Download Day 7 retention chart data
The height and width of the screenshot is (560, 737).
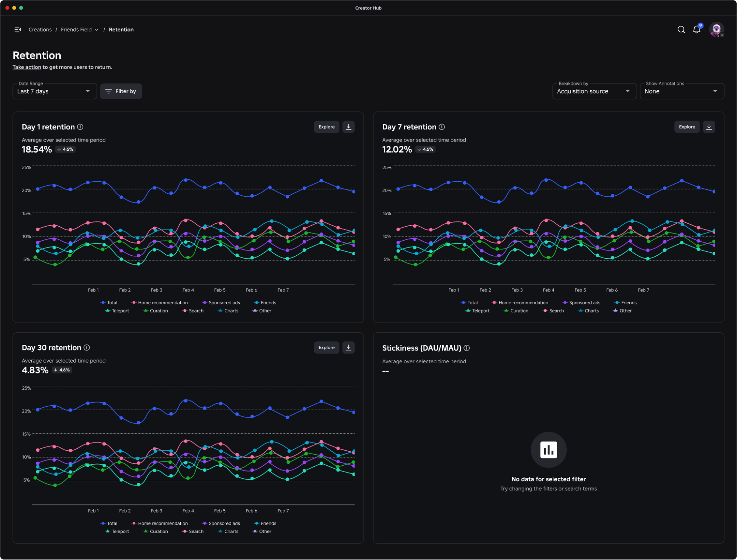coord(709,127)
